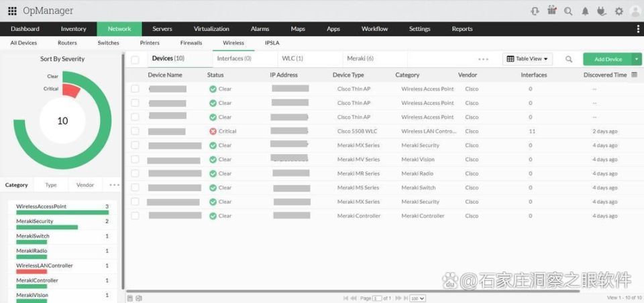Click Clear status icon of Meraki Controller row
Viewport: 644px width, 303px height.
213,216
